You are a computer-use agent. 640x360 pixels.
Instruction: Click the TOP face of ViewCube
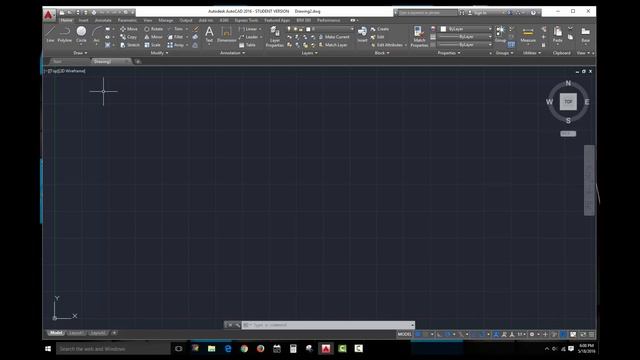coord(568,102)
